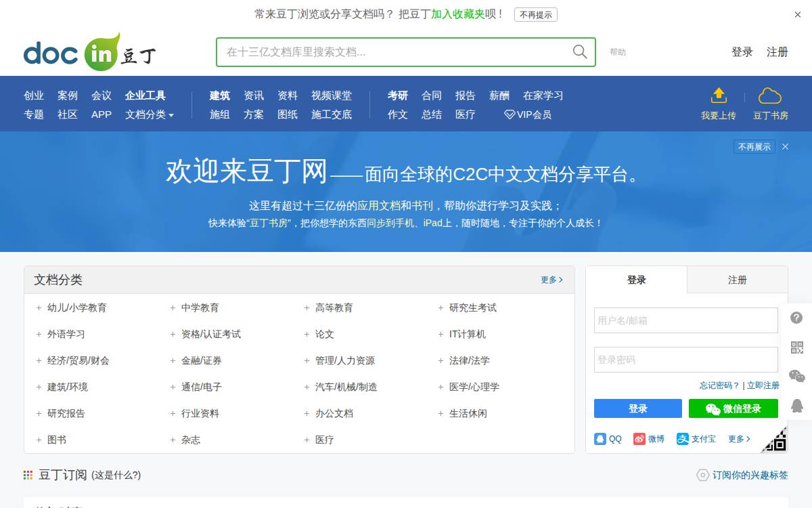
Task: Open 视频课堂 in the navigation bar
Action: (x=332, y=96)
